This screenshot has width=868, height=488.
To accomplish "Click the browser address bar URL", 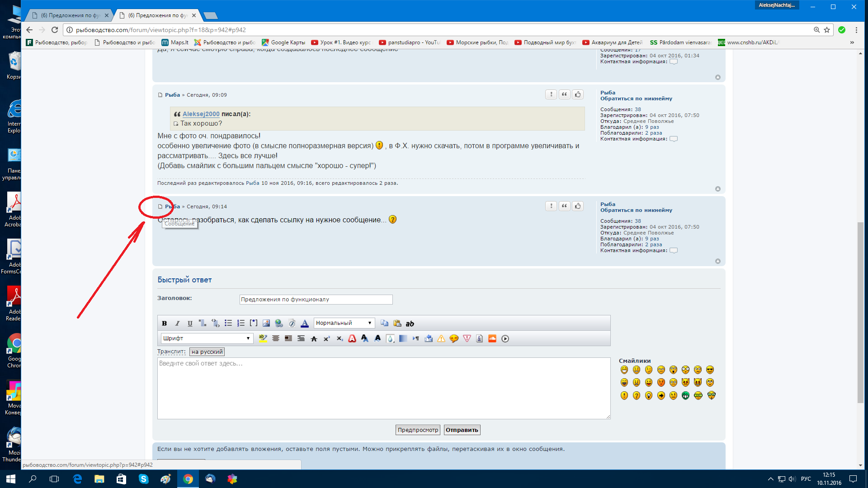I will pos(161,30).
